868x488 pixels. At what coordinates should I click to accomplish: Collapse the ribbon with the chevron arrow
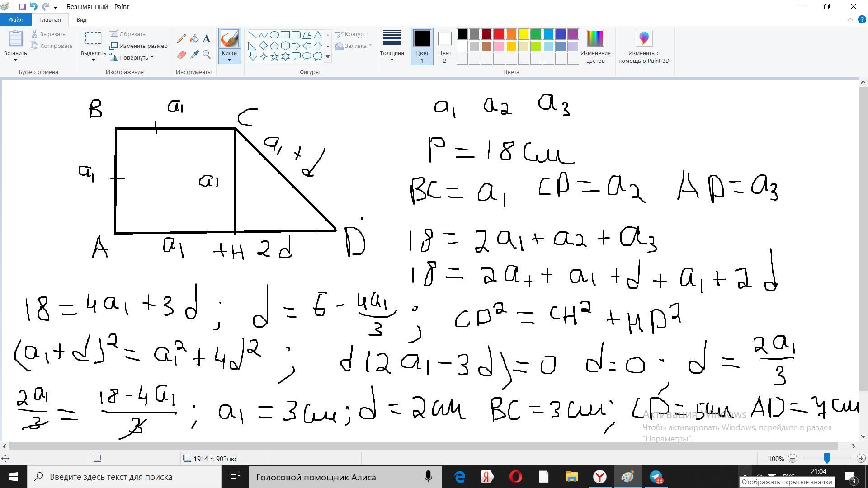pos(850,19)
